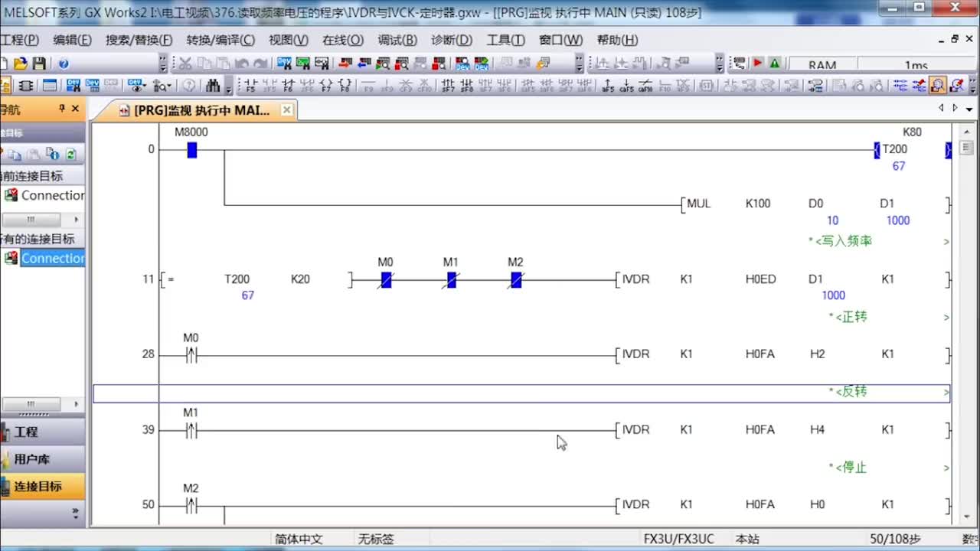Open the 调试(B) menu
The height and width of the screenshot is (551, 980).
point(397,40)
